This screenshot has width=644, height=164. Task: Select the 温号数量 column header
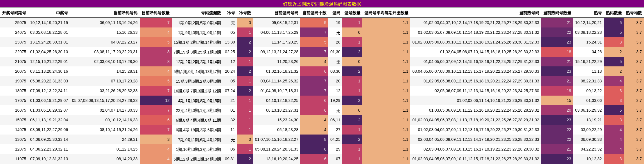352,13
